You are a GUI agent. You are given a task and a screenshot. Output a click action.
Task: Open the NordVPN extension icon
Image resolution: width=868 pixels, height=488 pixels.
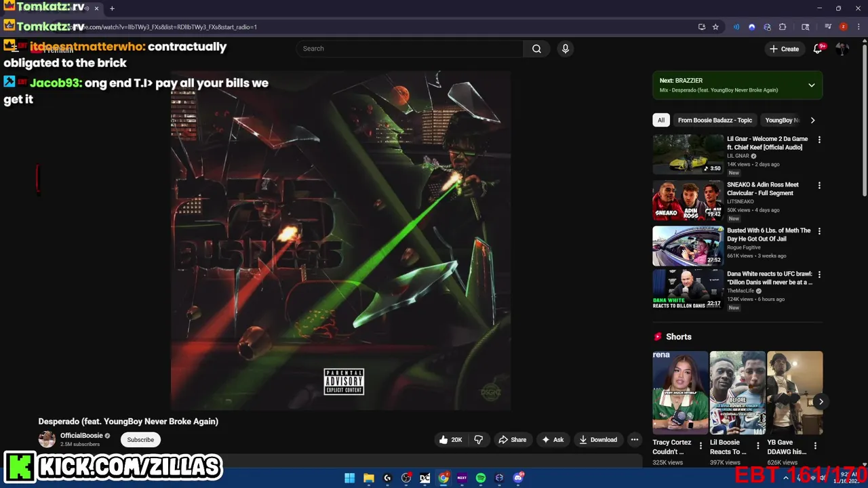point(751,27)
